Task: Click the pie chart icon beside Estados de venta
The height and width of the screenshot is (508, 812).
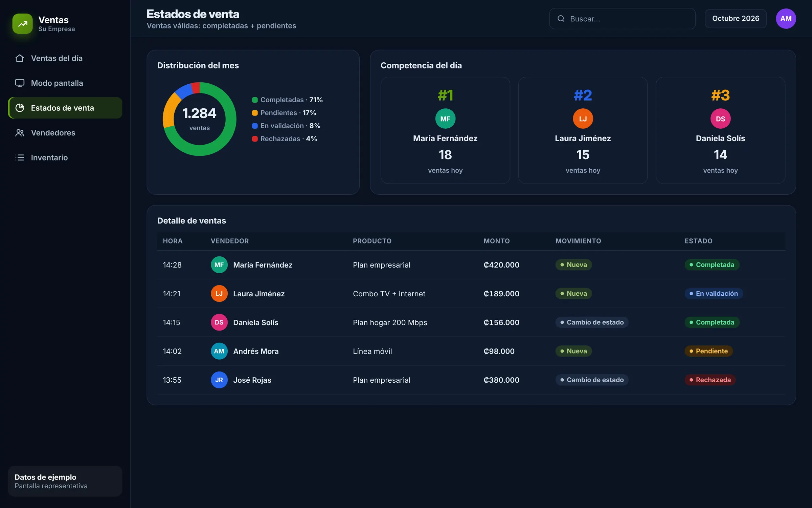Action: [20, 108]
